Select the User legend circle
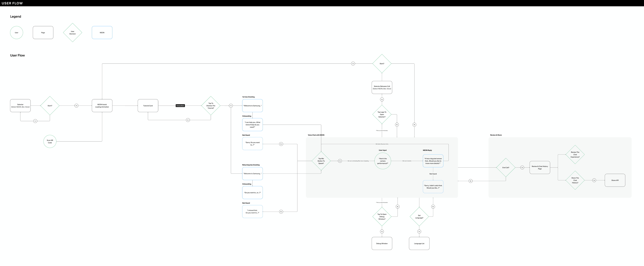The width and height of the screenshot is (644, 266). pyautogui.click(x=16, y=33)
